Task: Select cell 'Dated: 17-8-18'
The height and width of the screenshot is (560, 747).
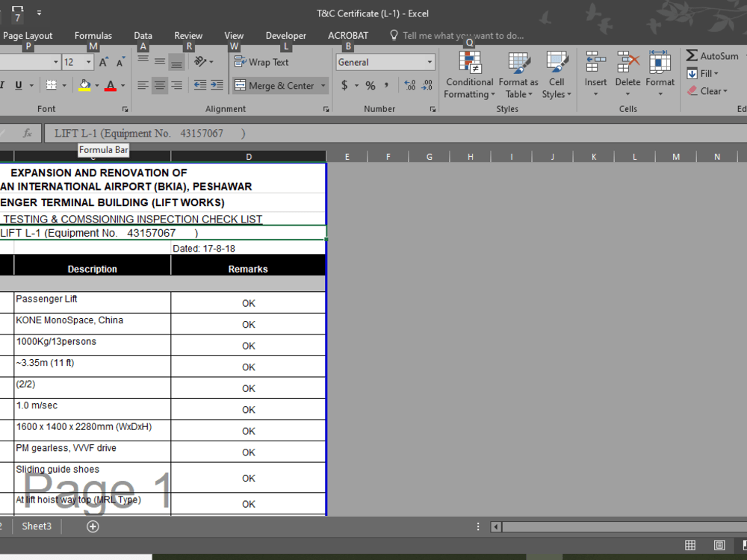Action: click(249, 248)
